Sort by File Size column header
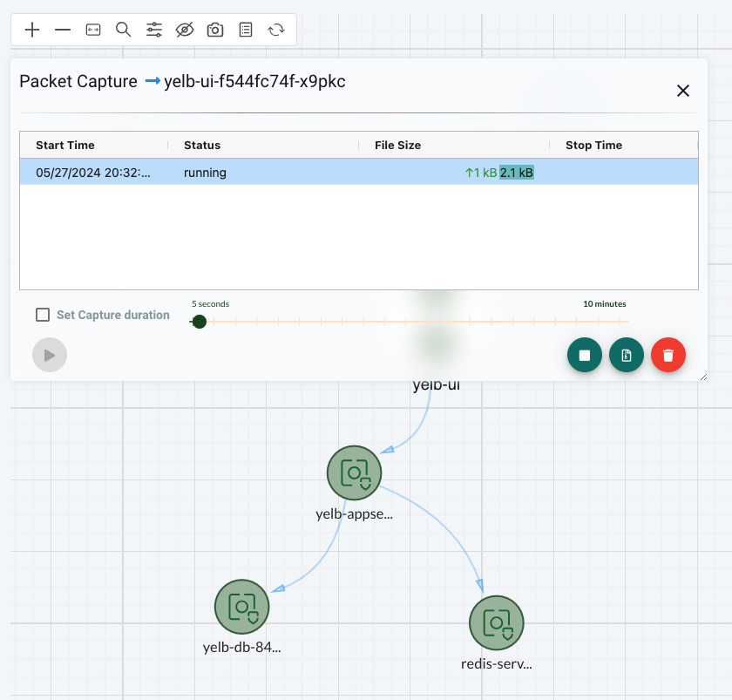 pos(397,146)
